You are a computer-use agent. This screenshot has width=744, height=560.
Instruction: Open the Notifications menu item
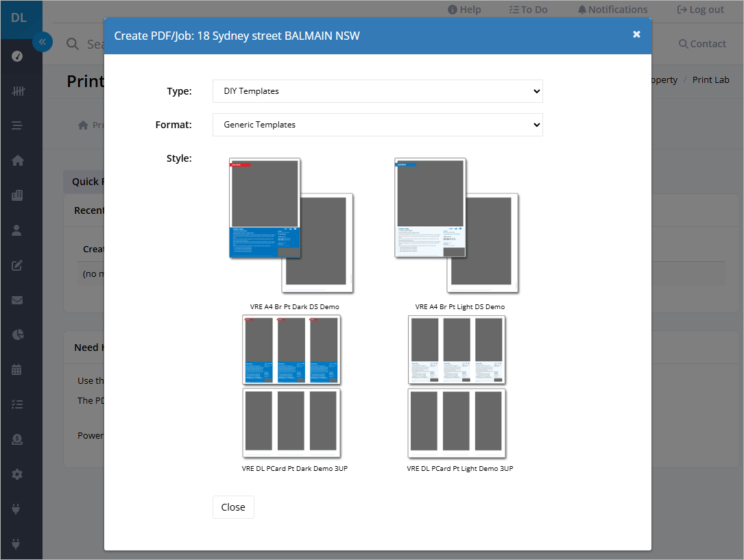click(x=612, y=10)
